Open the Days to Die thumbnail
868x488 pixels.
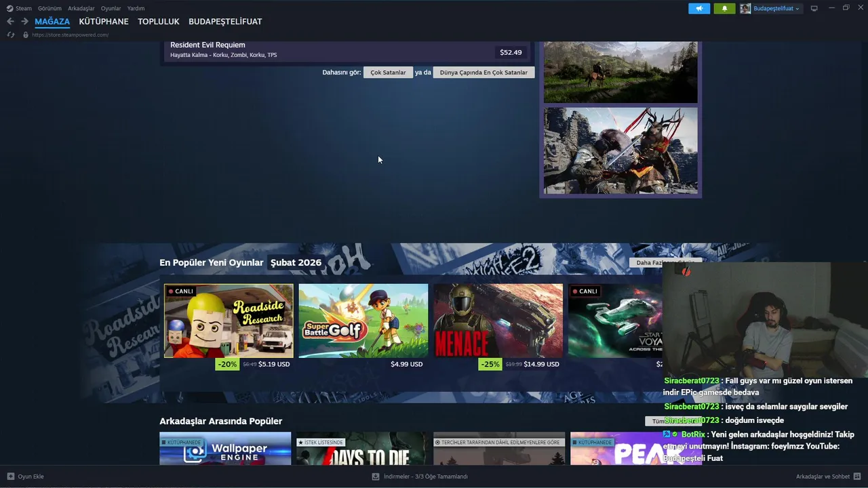(x=362, y=449)
